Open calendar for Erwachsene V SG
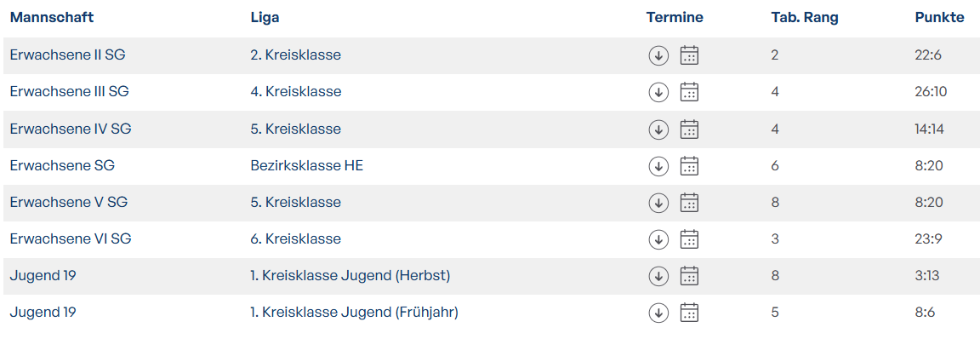980x339 pixels. (x=689, y=203)
